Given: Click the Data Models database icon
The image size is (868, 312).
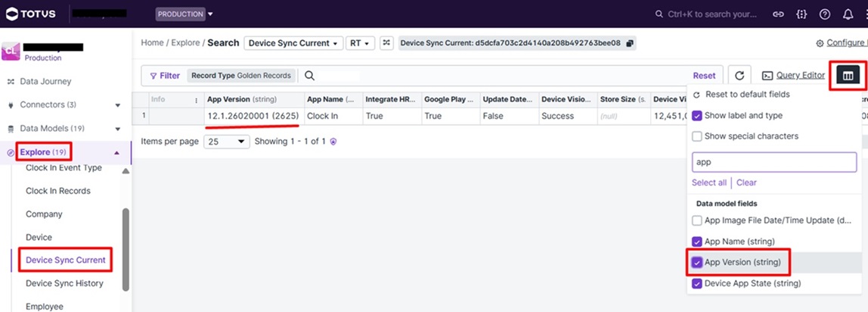Looking at the screenshot, I should click(x=11, y=129).
